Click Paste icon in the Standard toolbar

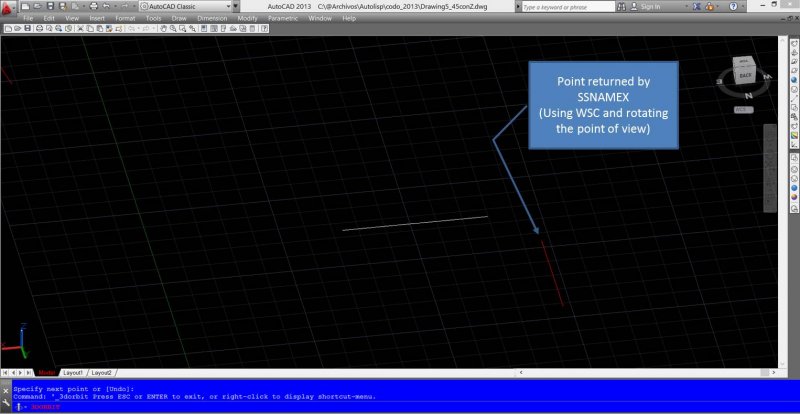[99, 29]
